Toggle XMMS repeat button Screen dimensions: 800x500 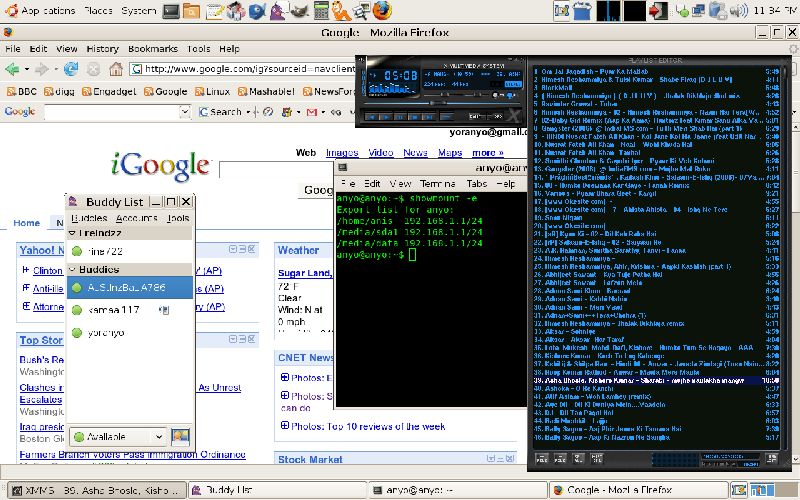495,116
